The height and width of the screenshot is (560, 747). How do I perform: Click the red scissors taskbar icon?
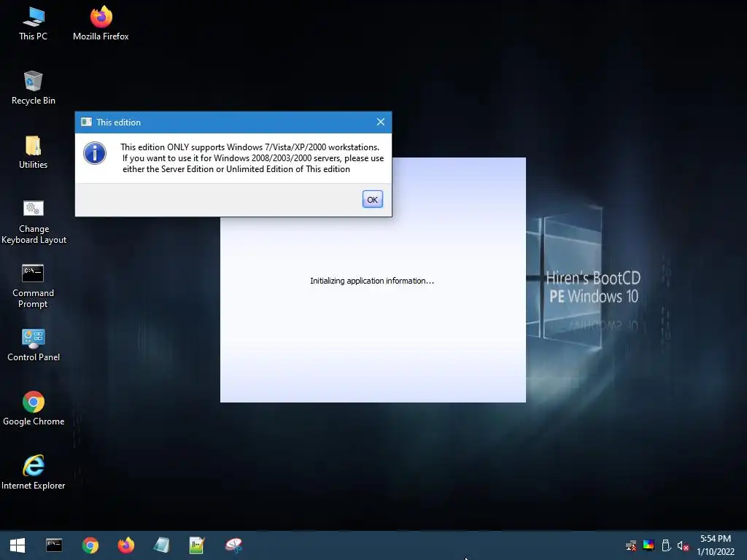click(x=233, y=545)
